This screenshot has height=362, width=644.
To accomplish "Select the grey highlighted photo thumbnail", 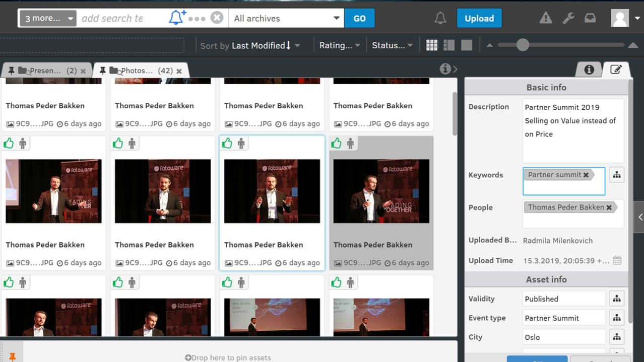I will pyautogui.click(x=381, y=191).
